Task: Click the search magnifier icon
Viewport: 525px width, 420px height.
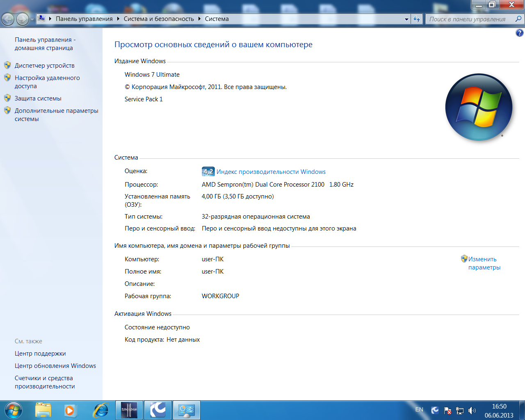Action: pyautogui.click(x=518, y=19)
